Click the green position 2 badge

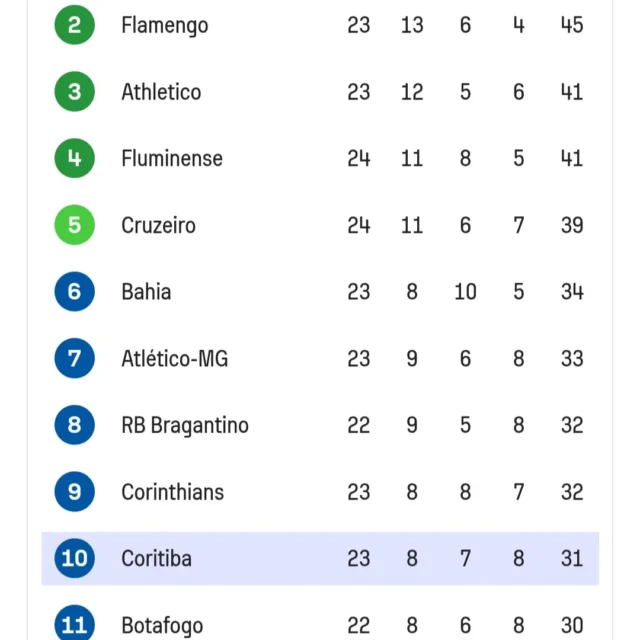point(74,25)
